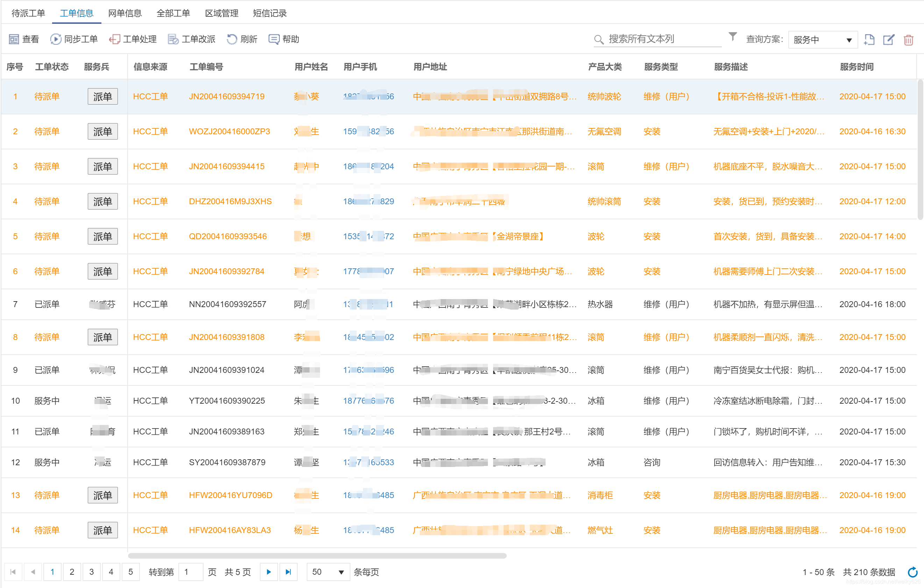This screenshot has width=924, height=588.
Task: Click the bottom-right table reload icon
Action: tap(913, 572)
